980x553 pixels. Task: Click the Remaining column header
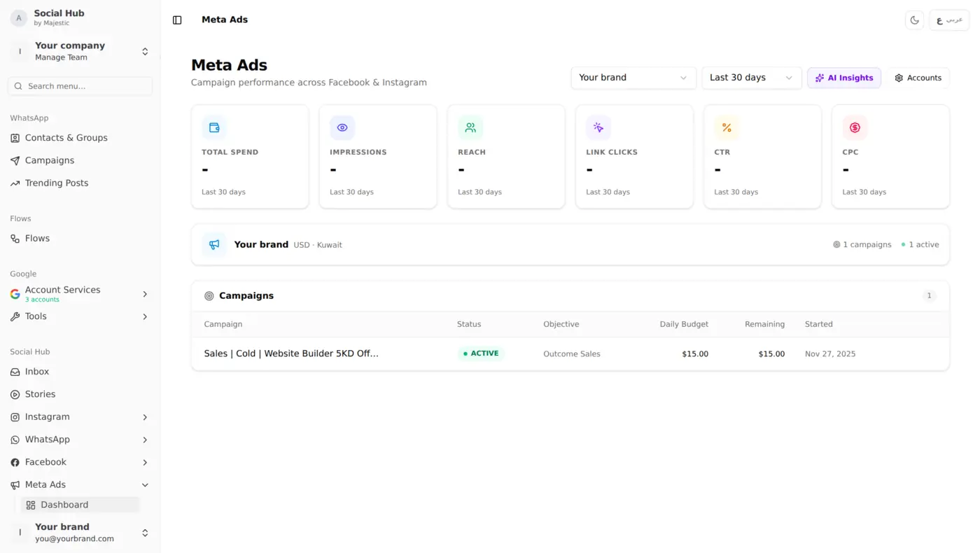coord(764,324)
